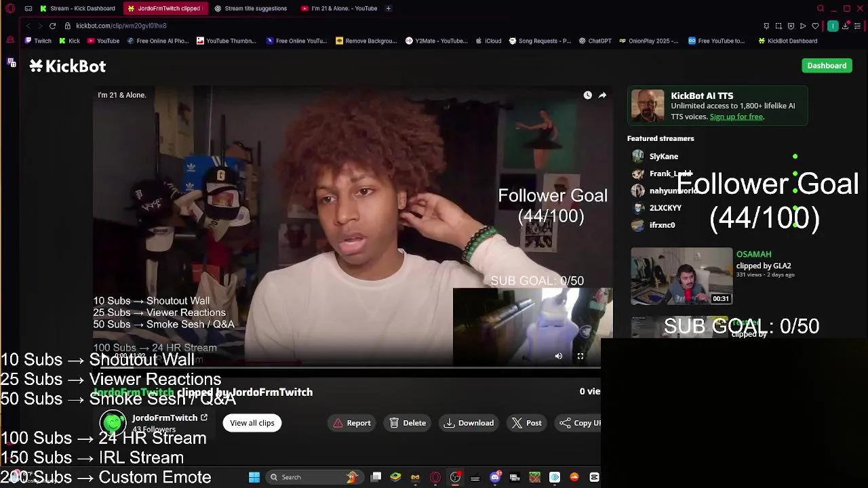
Task: Go back to the previous page
Action: (28, 26)
